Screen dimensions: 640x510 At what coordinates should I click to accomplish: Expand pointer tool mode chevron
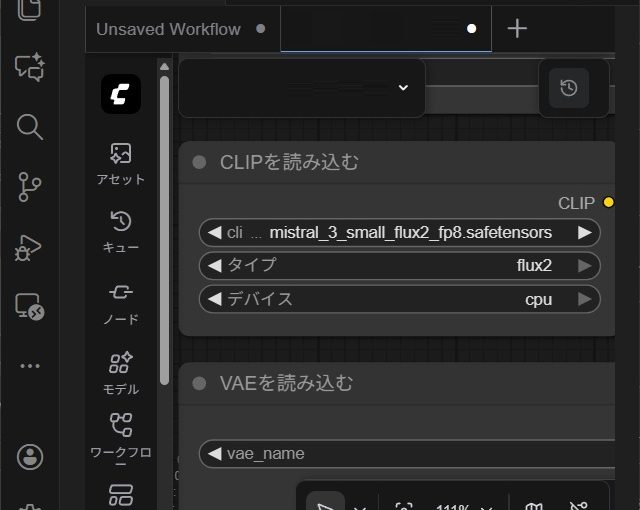(x=360, y=507)
